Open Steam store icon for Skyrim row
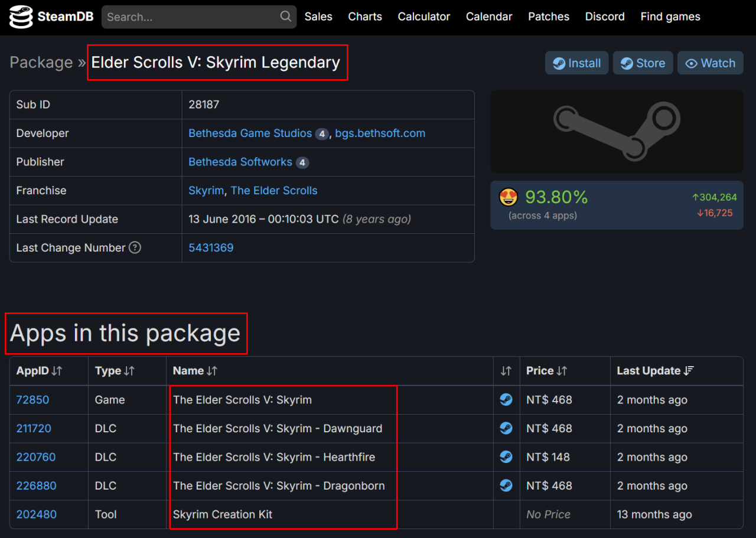The height and width of the screenshot is (538, 756). coord(506,400)
